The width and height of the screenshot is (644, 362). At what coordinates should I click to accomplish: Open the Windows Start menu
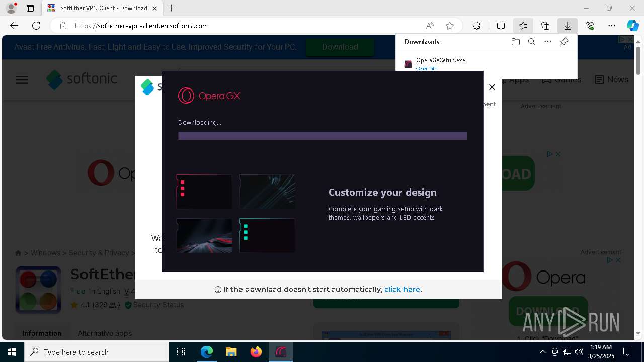(12, 352)
